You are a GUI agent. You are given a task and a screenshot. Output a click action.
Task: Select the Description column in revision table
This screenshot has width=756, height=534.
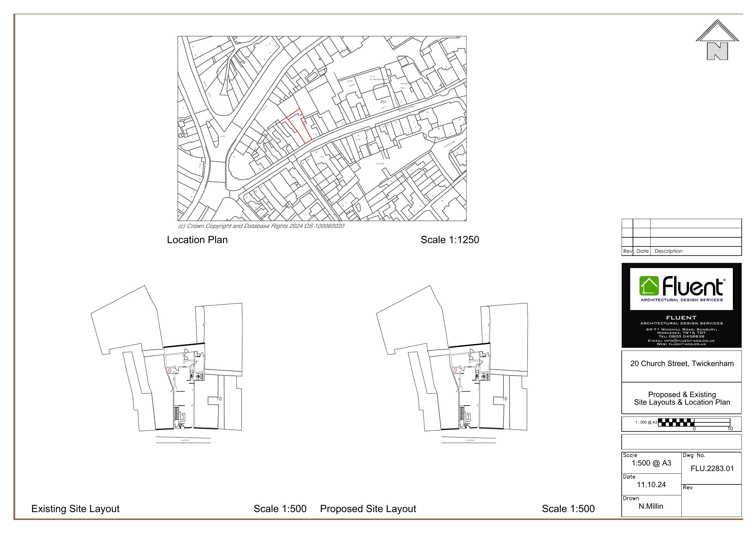pos(669,251)
